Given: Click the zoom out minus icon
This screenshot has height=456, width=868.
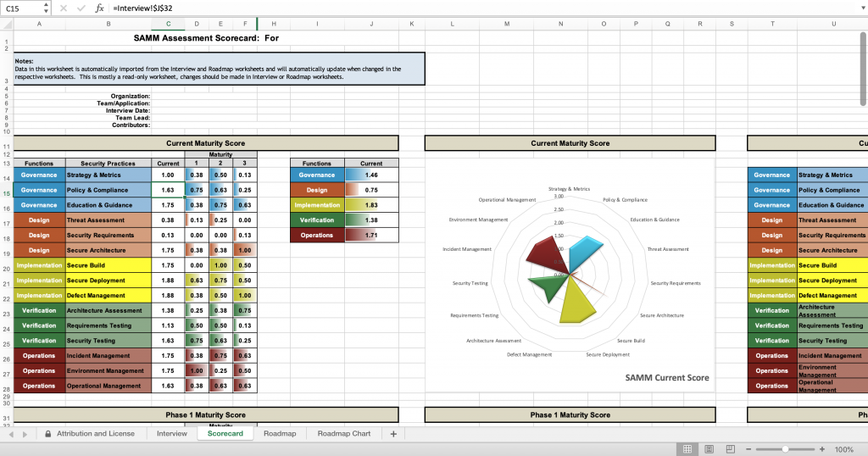Looking at the screenshot, I should [x=748, y=449].
